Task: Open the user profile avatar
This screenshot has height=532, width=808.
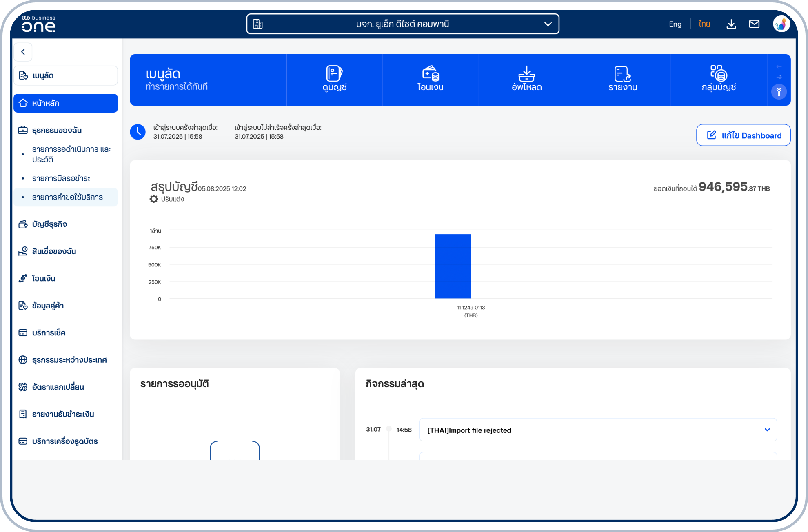Action: point(781,24)
